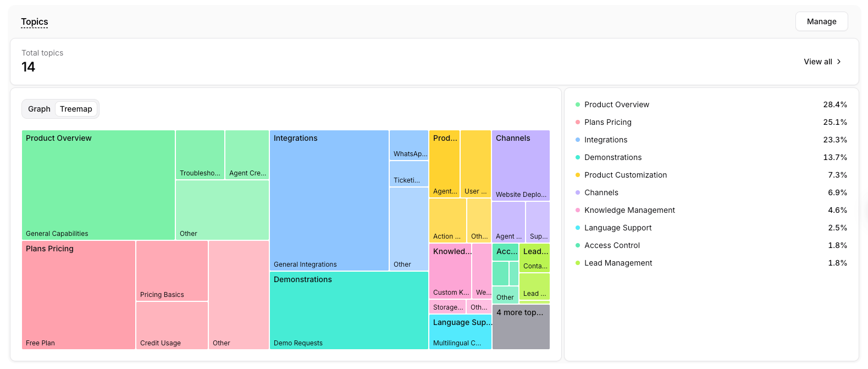The height and width of the screenshot is (369, 868).
Task: Click the blue Other tile in Integrations
Action: pyautogui.click(x=409, y=229)
